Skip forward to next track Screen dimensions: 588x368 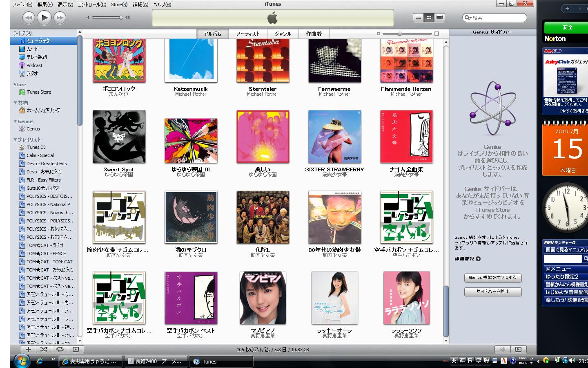coord(60,18)
